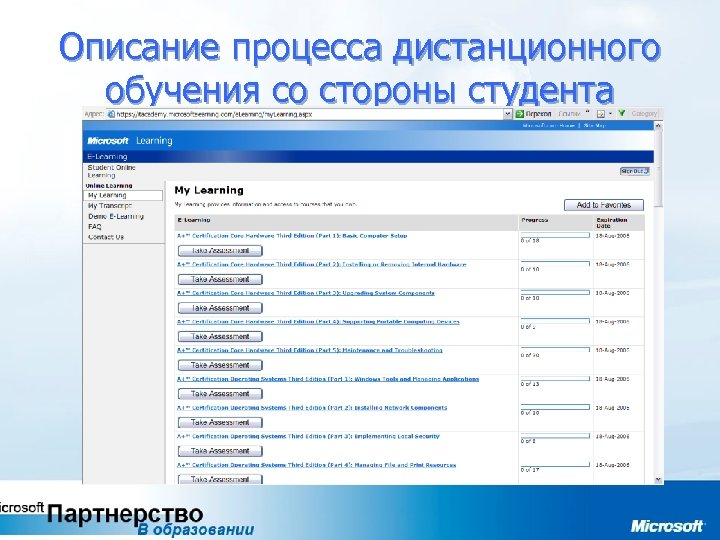This screenshot has height=540, width=720.
Task: Open Contact Us in the sidebar
Action: point(106,237)
